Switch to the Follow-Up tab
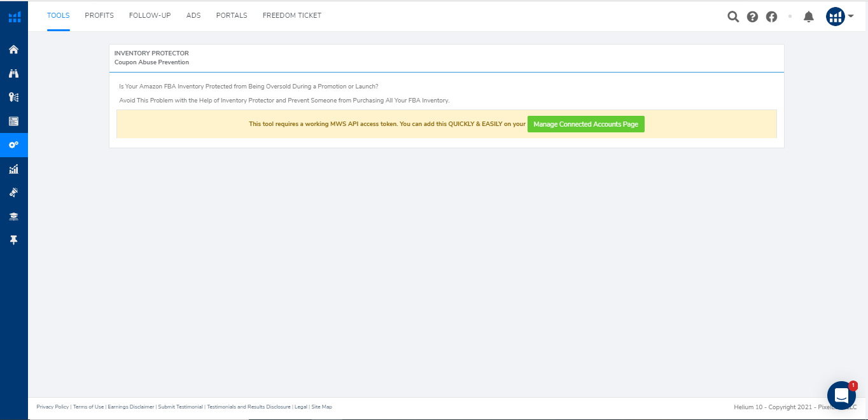The width and height of the screenshot is (868, 420). pyautogui.click(x=150, y=15)
